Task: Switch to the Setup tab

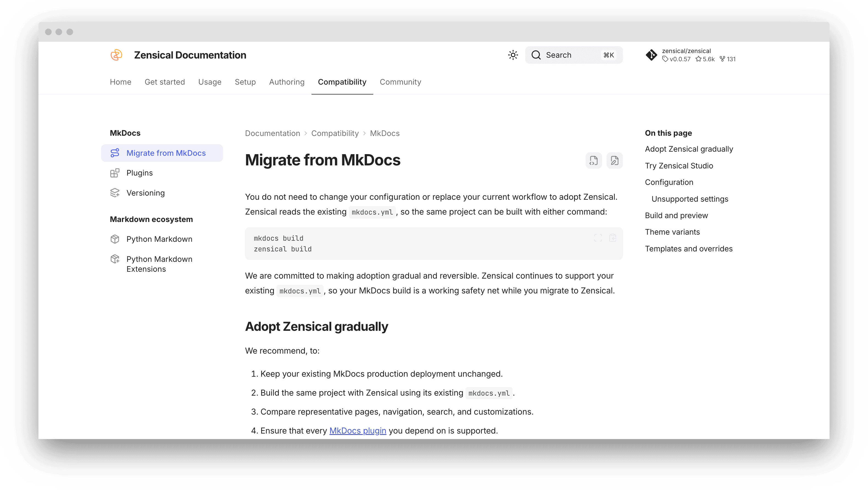Action: pos(245,82)
